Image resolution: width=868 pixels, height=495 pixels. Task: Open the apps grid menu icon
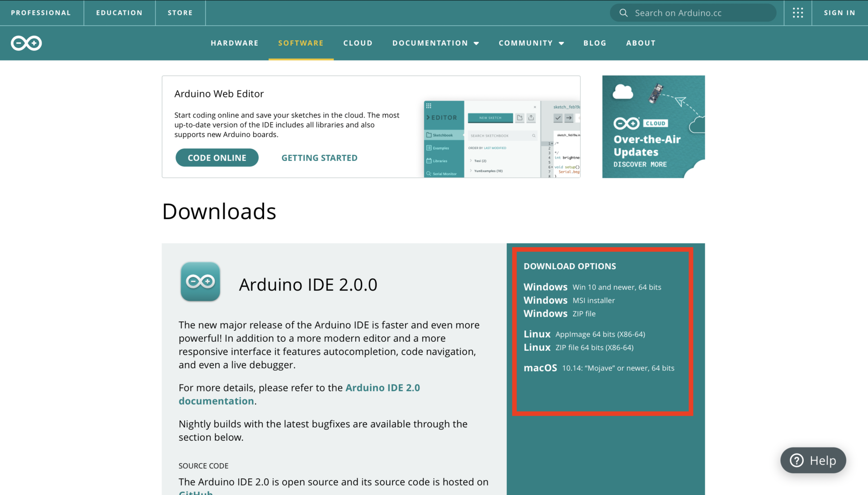798,13
